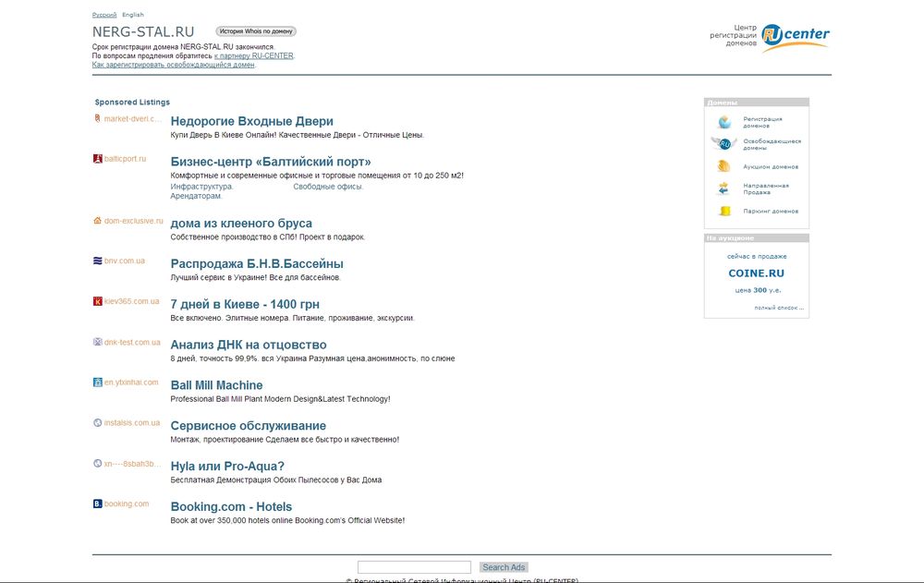Click the dom-exclusive.ru house favicon

click(x=98, y=221)
